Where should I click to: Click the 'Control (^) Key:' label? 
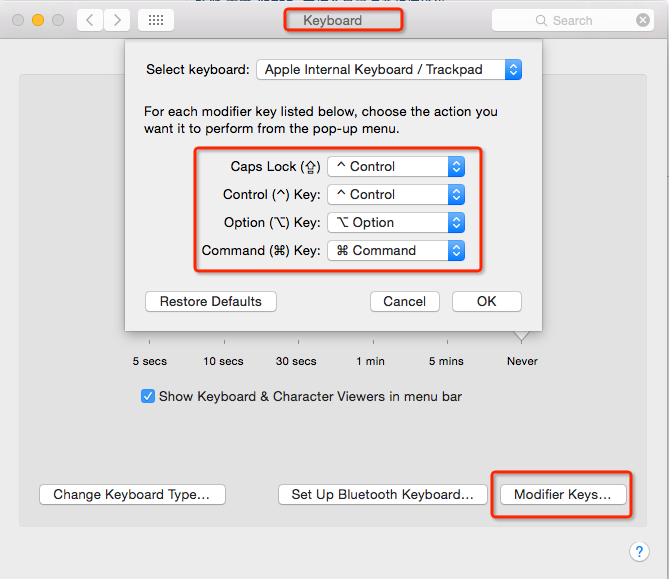coord(272,195)
